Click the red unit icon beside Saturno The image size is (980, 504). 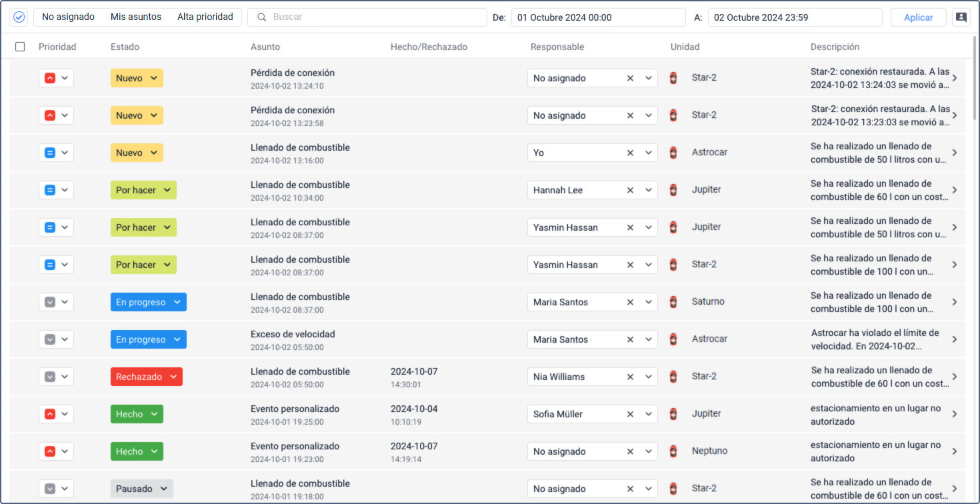[x=673, y=302]
